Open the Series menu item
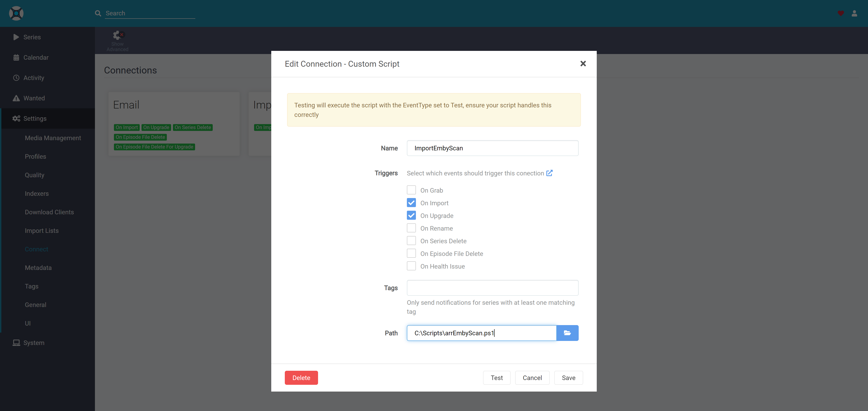 tap(32, 37)
